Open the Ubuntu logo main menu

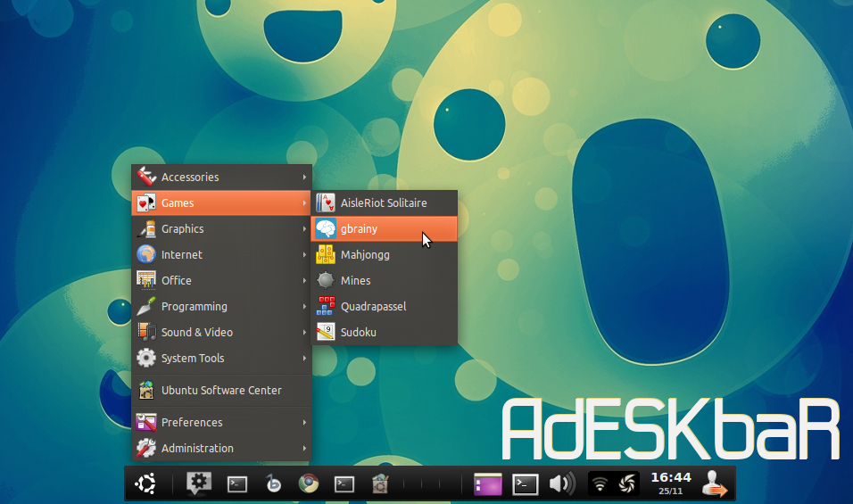145,483
